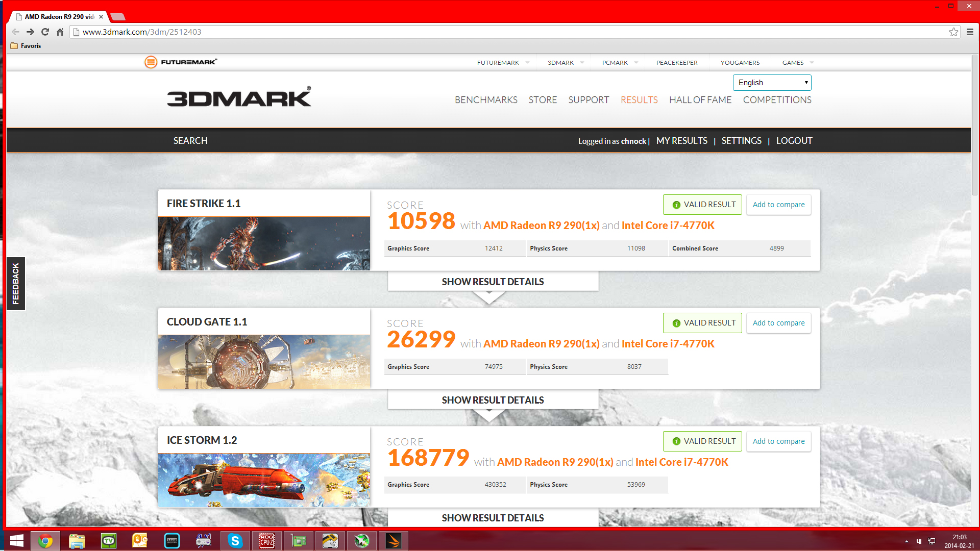The image size is (980, 551).
Task: Show Ice Storm result details
Action: click(493, 517)
